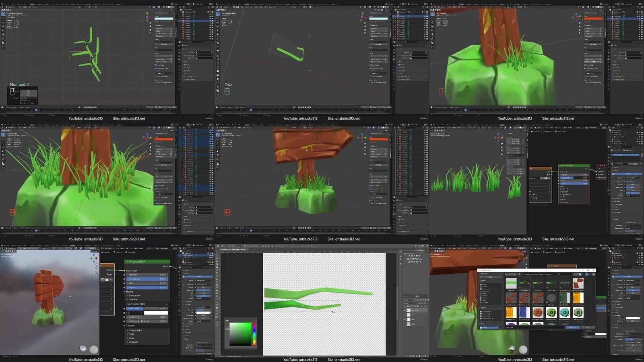Viewport: 644px width, 362px height.
Task: Expand the Transmission section of Principled BSDF
Action: coord(135,330)
